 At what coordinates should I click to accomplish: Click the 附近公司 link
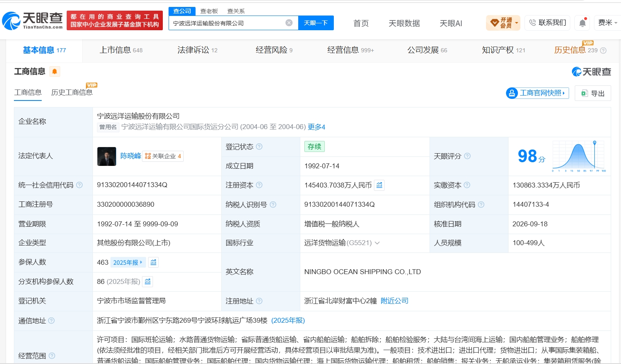coord(394,301)
